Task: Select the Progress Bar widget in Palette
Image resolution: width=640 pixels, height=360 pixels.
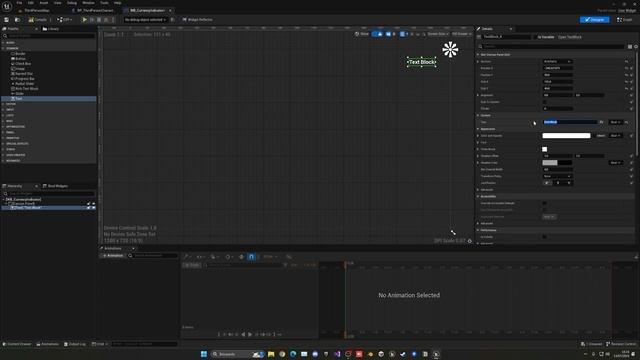Action: click(22, 78)
